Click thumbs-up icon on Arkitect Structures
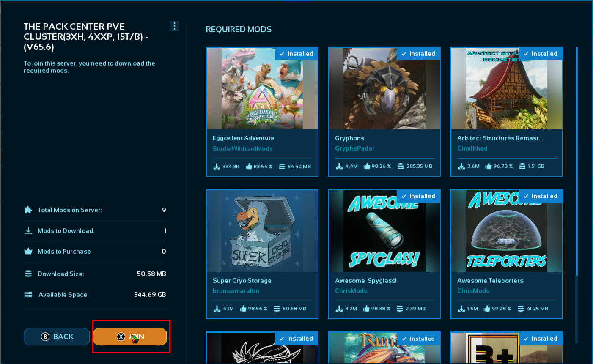This screenshot has width=593, height=364. [x=489, y=166]
